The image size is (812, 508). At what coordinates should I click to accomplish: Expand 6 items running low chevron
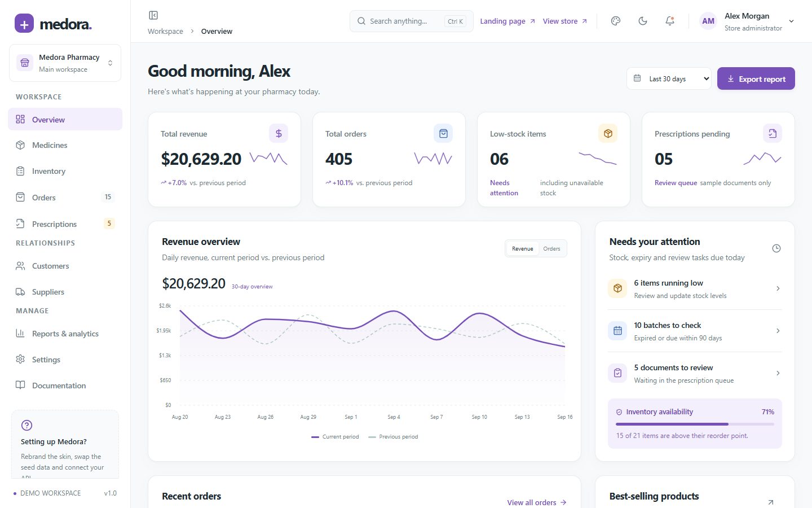778,288
